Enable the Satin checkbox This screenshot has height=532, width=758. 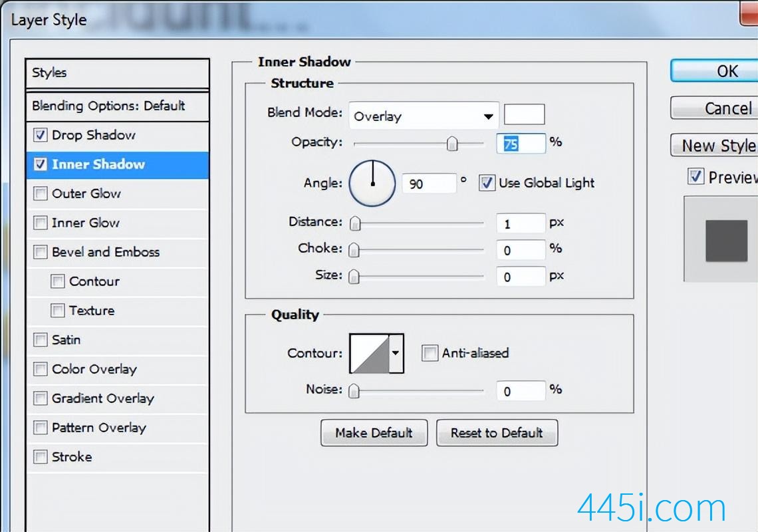pos(41,340)
